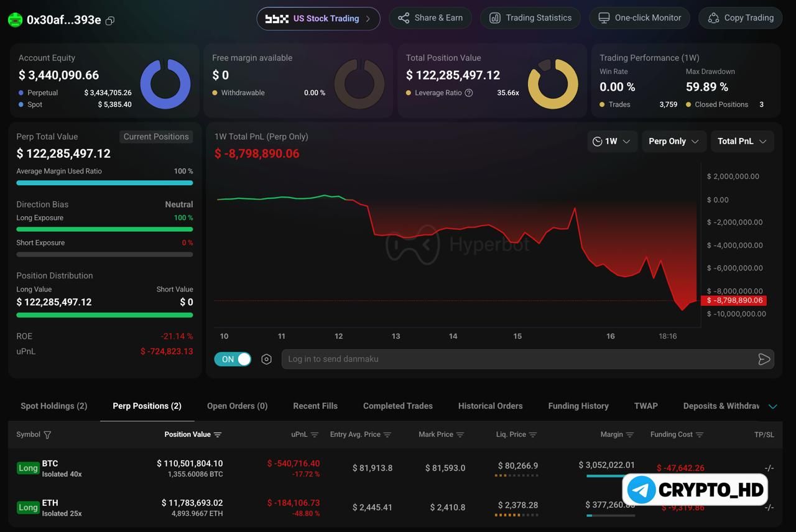Click Average Margin Used Ratio bar

coord(104,183)
